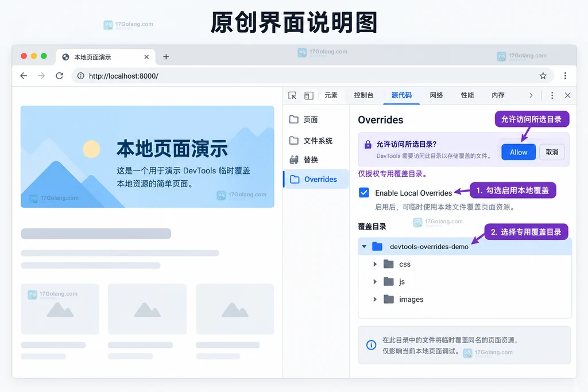The height and width of the screenshot is (392, 588).
Task: Click the 本地页面演示 hero banner
Action: point(148,157)
